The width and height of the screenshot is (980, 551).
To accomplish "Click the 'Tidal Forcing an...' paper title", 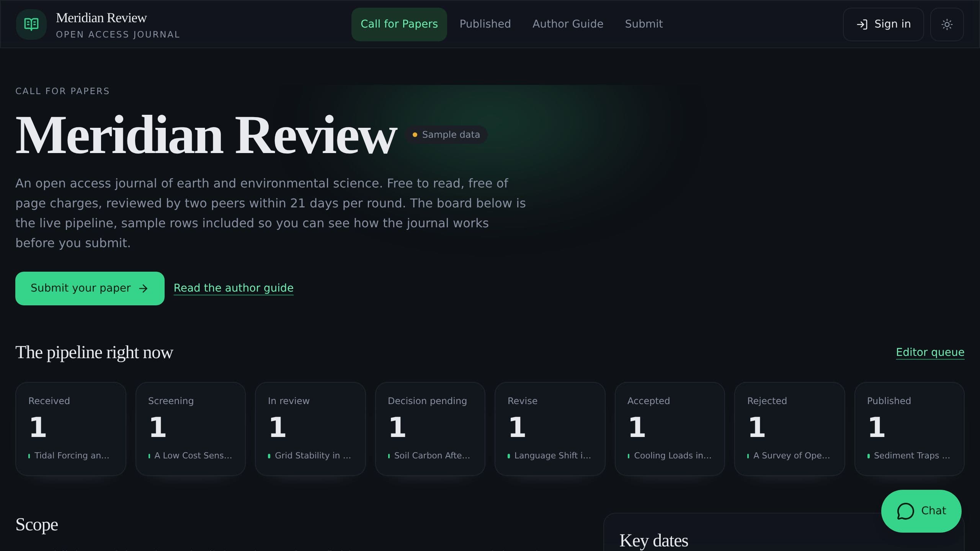I will coord(72,455).
